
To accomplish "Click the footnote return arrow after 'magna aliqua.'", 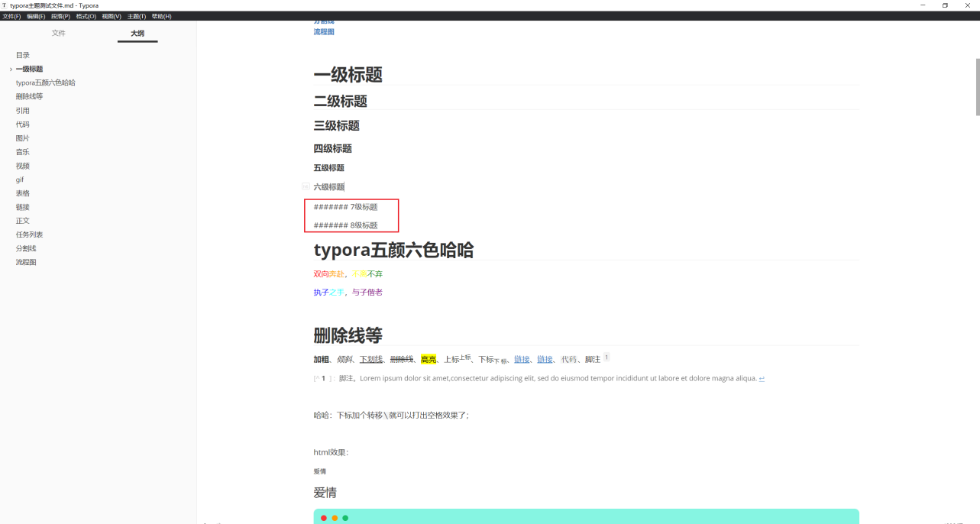I will [x=762, y=378].
